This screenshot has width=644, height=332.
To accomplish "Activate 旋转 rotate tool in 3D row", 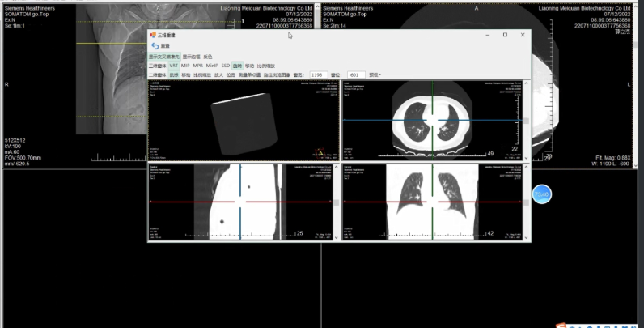I will (237, 66).
